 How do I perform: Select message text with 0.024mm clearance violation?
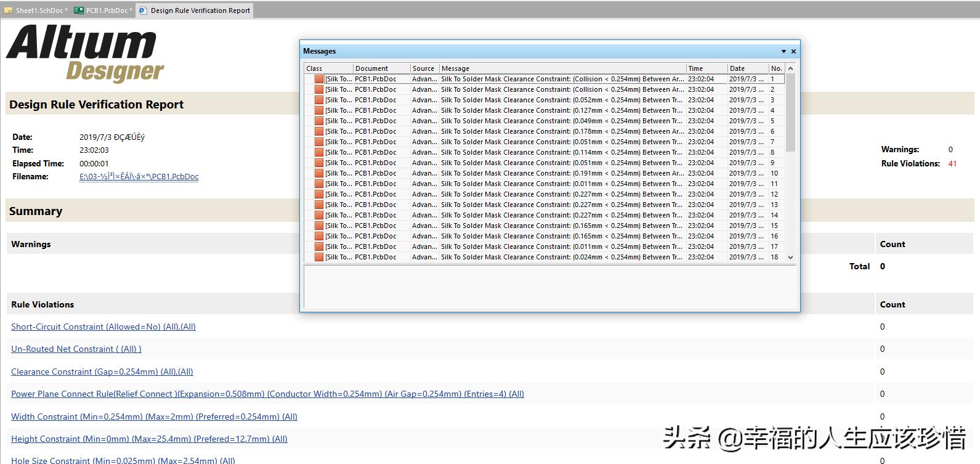coord(562,257)
